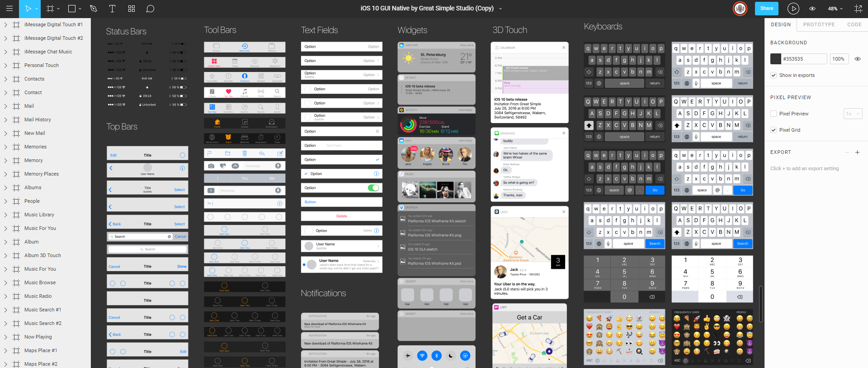Open view options eye icon in top bar

click(812, 9)
